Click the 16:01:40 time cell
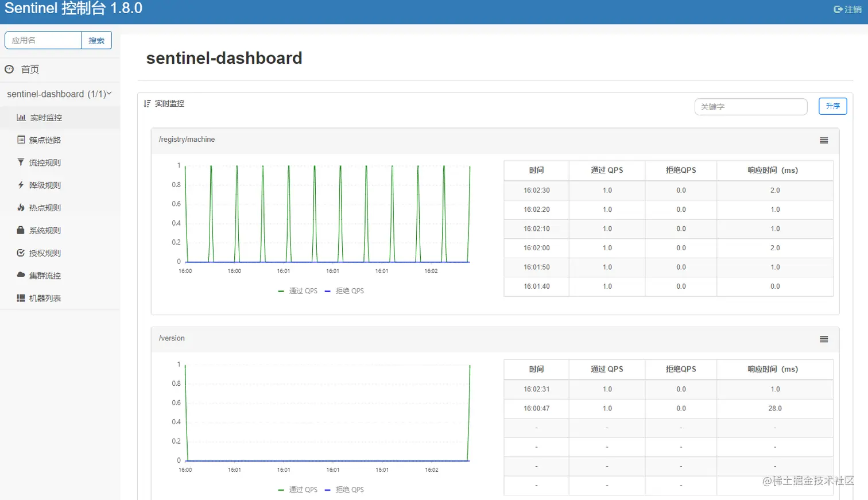Viewport: 868px width, 500px height. pyautogui.click(x=536, y=286)
